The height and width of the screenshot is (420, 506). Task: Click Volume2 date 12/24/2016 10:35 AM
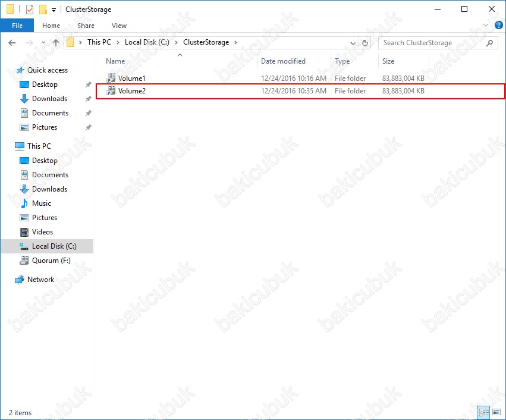293,91
